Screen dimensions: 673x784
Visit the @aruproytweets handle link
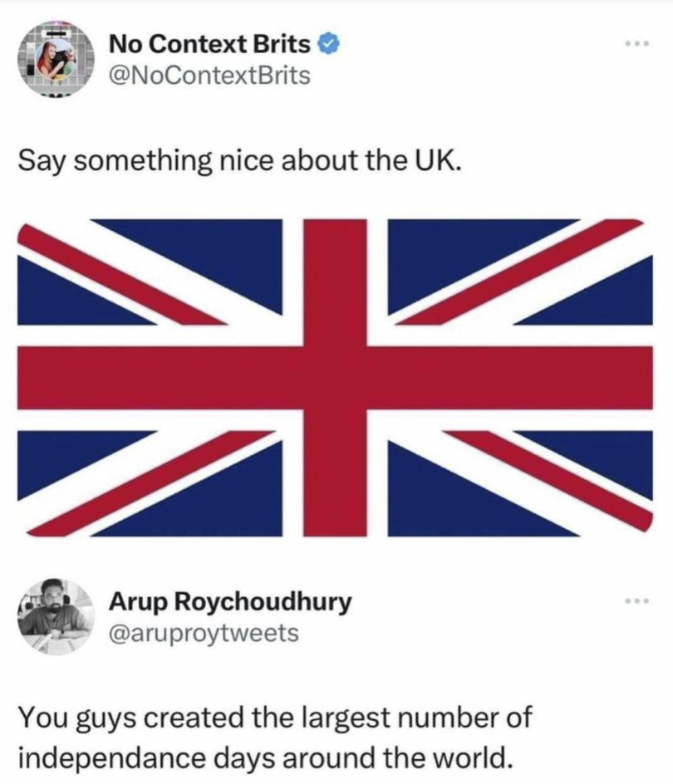coord(204,634)
